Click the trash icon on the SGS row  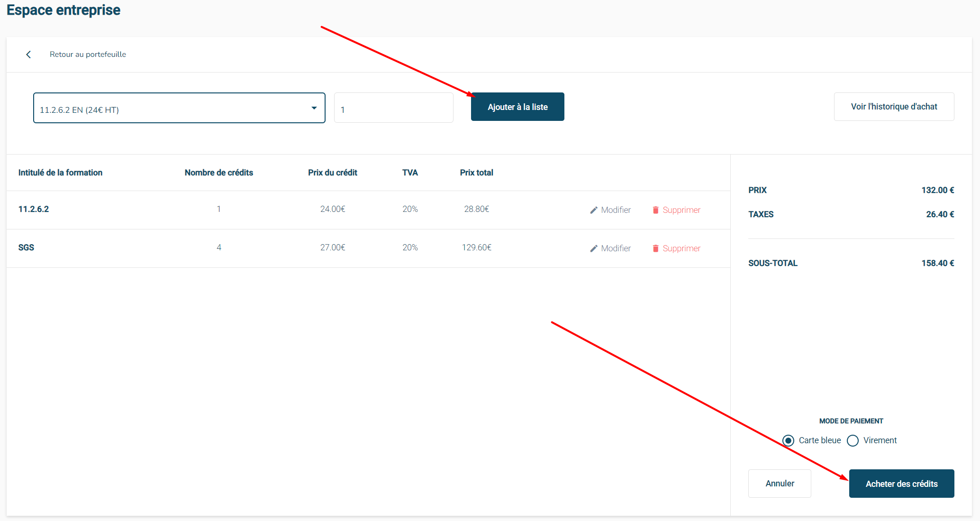(x=655, y=248)
